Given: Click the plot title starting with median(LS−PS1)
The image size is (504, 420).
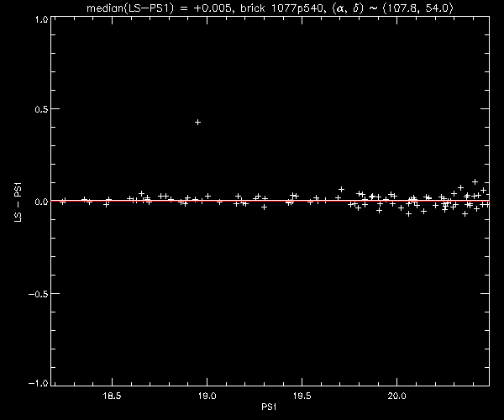Looking at the screenshot, I should (x=270, y=8).
